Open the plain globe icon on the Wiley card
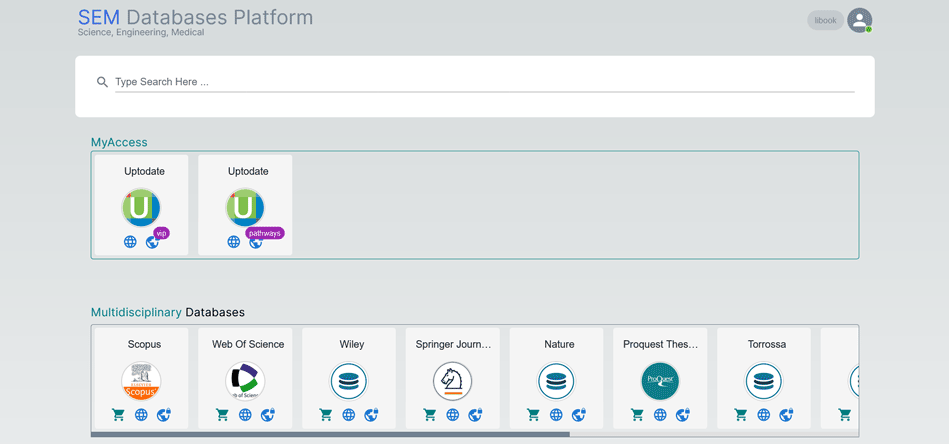The width and height of the screenshot is (949, 444). (x=349, y=414)
